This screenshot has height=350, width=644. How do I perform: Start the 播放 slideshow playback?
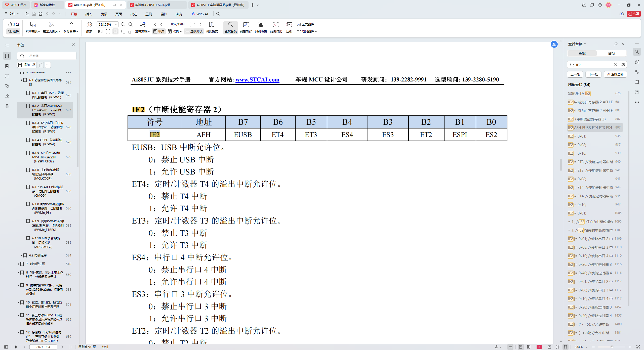coord(89,27)
